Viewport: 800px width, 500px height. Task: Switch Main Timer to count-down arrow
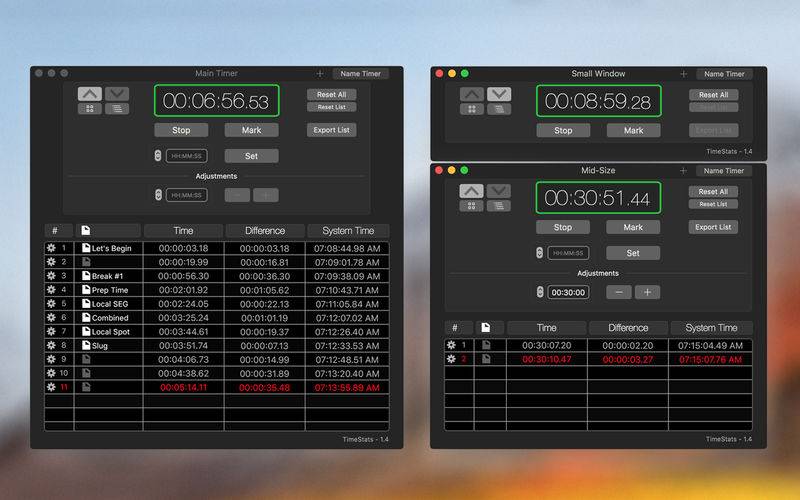[117, 94]
